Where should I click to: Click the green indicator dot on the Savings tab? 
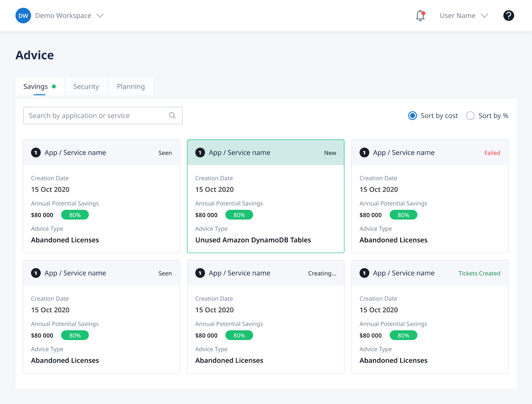pos(54,86)
